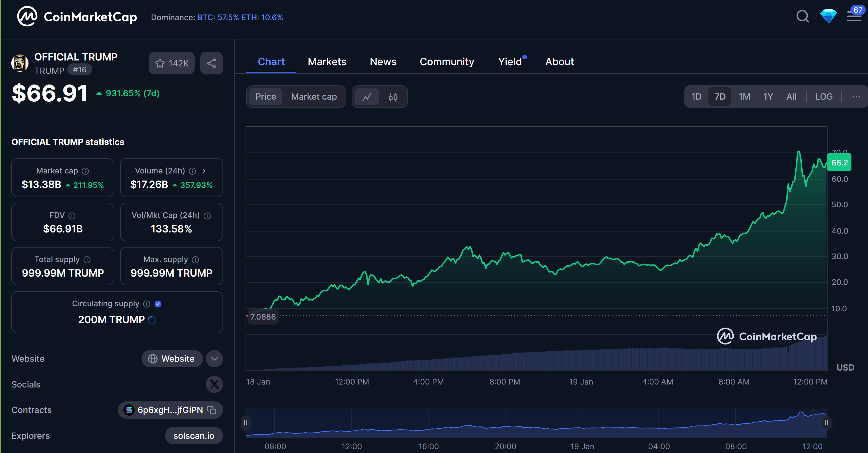The image size is (868, 453).
Task: Click the left range slider handle
Action: click(x=246, y=422)
